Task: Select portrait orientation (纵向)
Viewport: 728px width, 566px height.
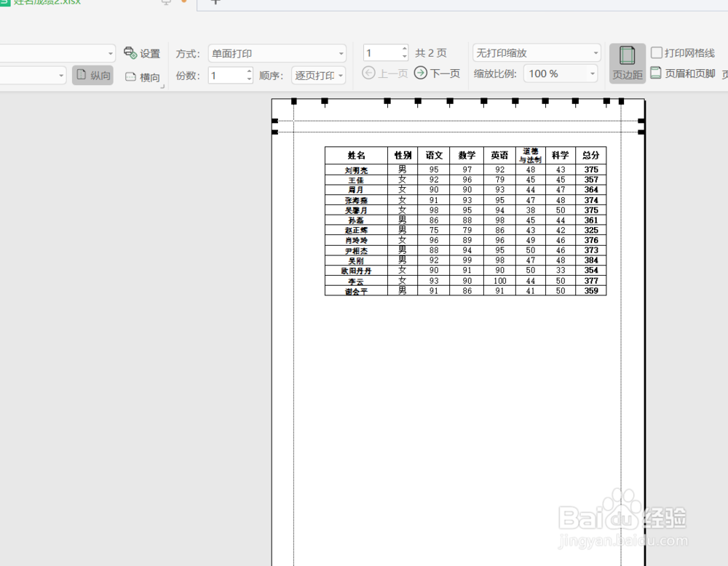Action: [x=93, y=75]
